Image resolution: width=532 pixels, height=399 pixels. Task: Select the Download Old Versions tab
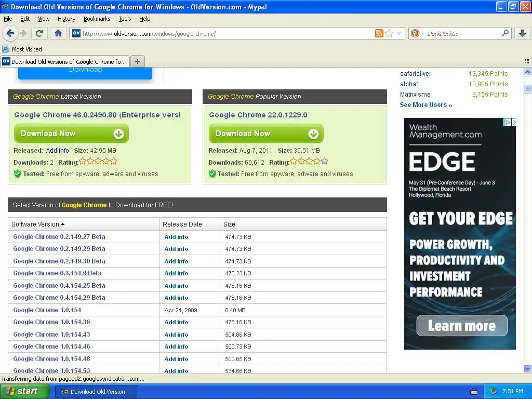click(65, 61)
